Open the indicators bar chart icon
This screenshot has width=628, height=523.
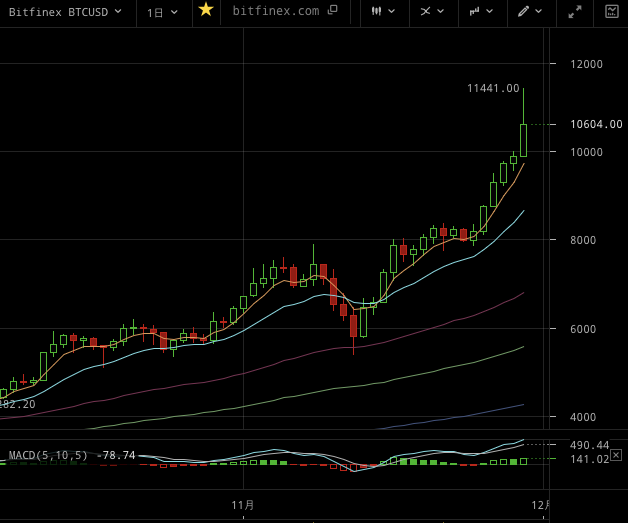click(475, 11)
